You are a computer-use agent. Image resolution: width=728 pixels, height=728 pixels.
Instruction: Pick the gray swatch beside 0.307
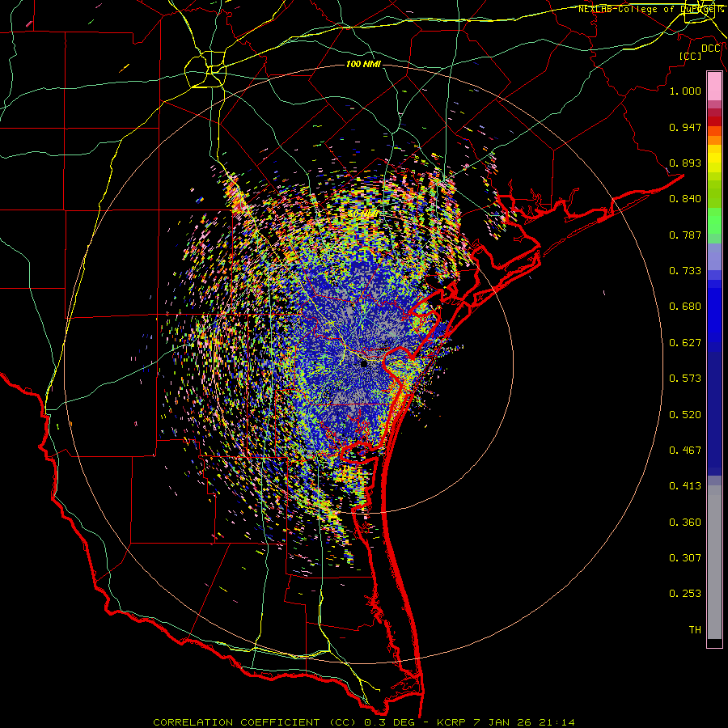[x=714, y=562]
